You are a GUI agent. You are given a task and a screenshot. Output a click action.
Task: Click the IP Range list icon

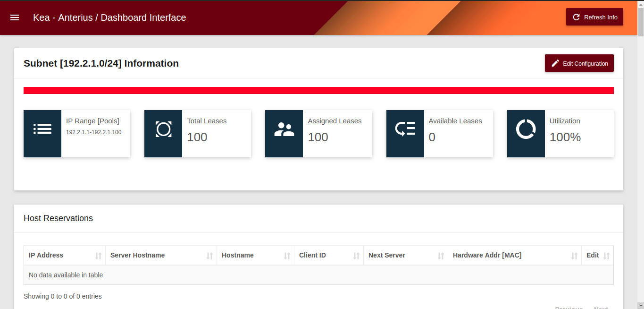pos(42,129)
